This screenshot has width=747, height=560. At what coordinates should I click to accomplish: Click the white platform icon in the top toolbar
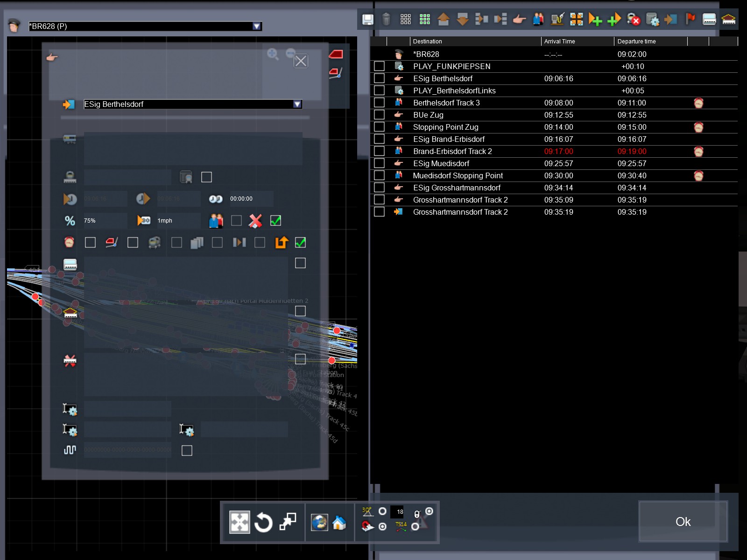[709, 19]
